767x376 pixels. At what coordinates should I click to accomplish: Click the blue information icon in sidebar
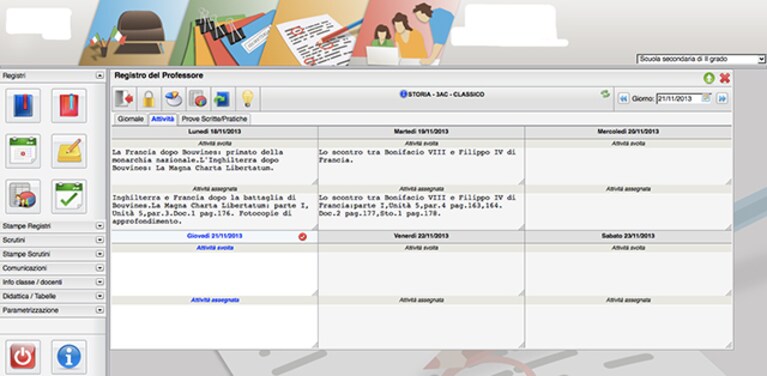pyautogui.click(x=69, y=357)
